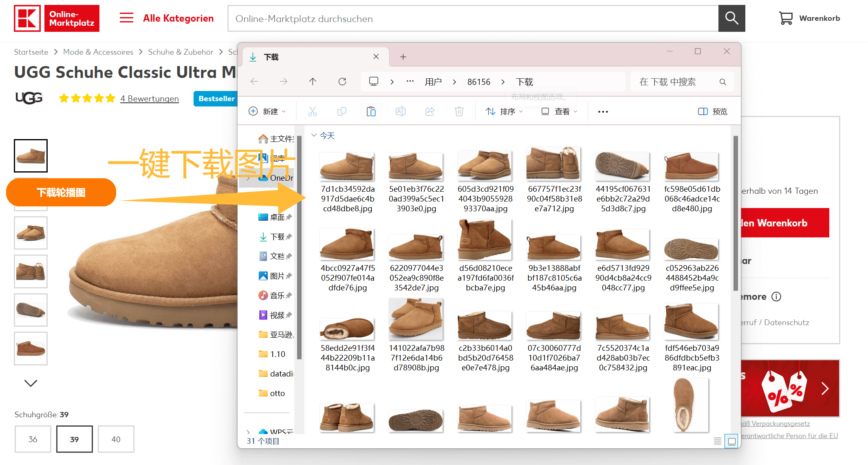
Task: Toggle the 预览 preview pane
Action: coord(713,111)
